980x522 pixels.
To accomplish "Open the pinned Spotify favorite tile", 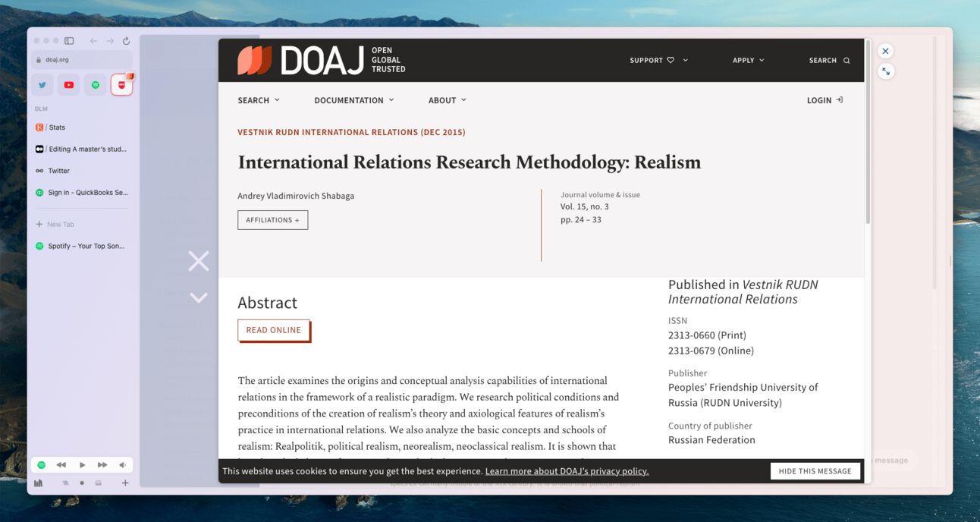I will [96, 85].
